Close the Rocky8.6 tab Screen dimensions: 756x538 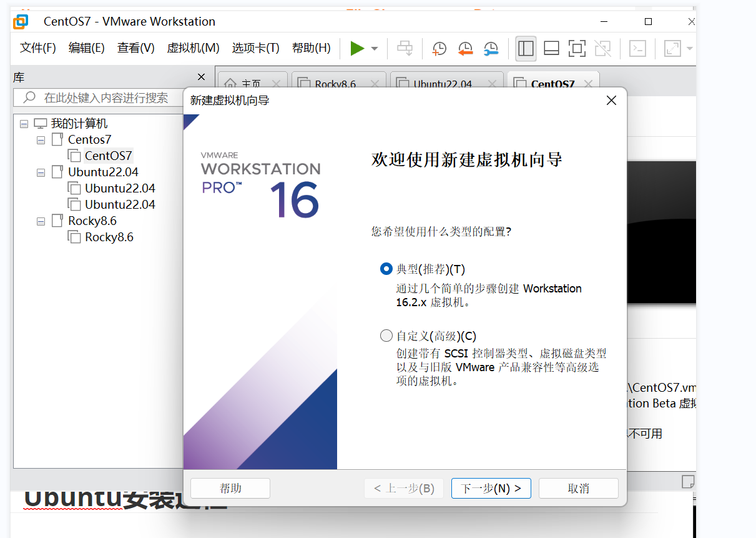[x=375, y=83]
